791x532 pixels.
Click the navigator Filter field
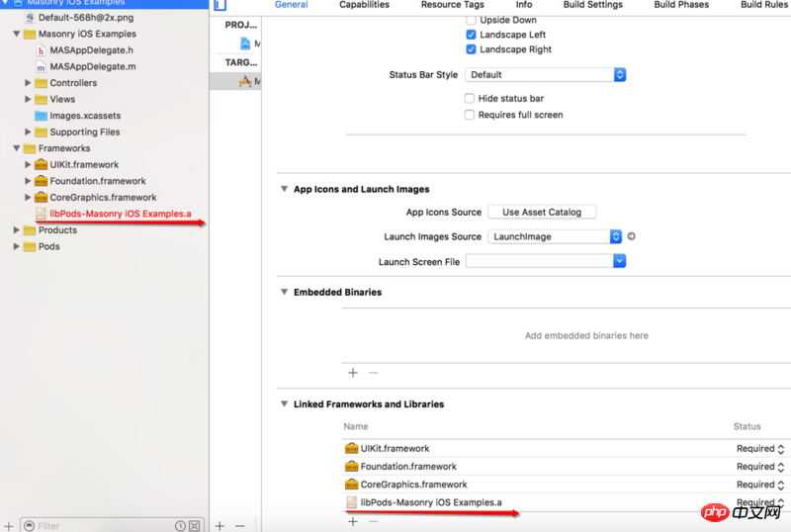coord(112,525)
